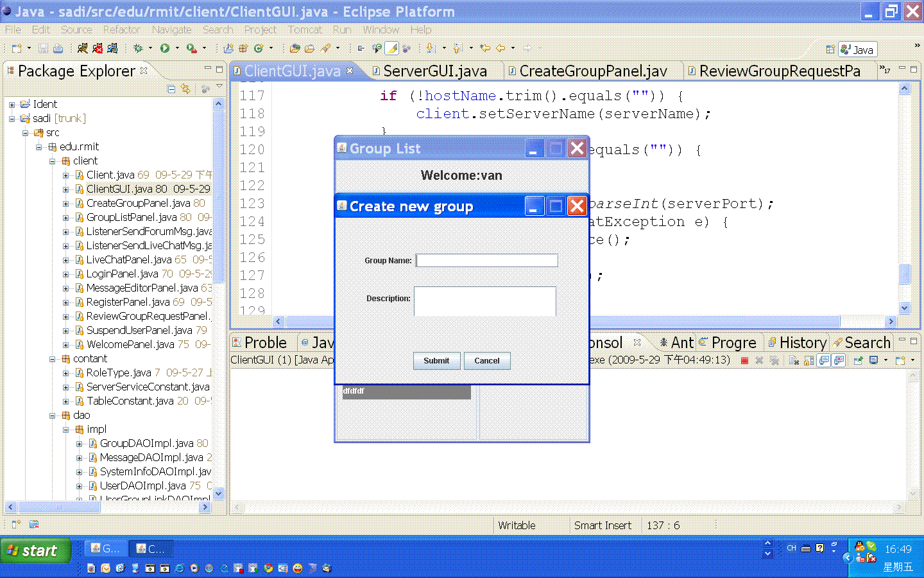Click the CH language indicator in tray

click(791, 548)
